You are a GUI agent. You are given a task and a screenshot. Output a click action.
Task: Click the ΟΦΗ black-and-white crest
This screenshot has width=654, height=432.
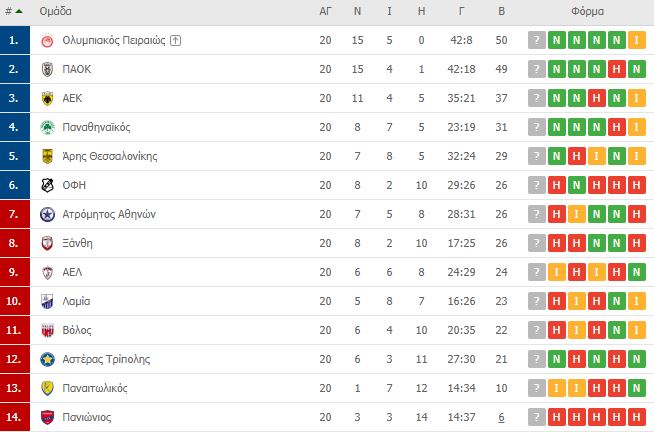[48, 185]
